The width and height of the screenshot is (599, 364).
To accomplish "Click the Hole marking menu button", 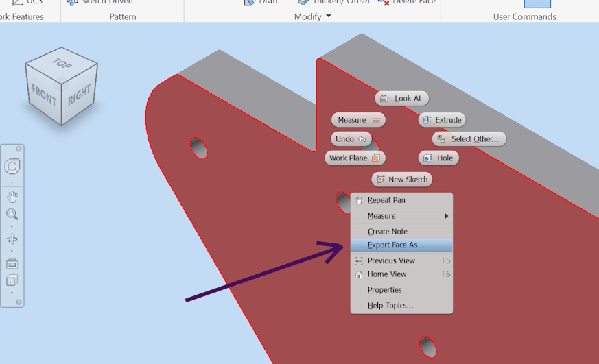I will click(x=438, y=158).
